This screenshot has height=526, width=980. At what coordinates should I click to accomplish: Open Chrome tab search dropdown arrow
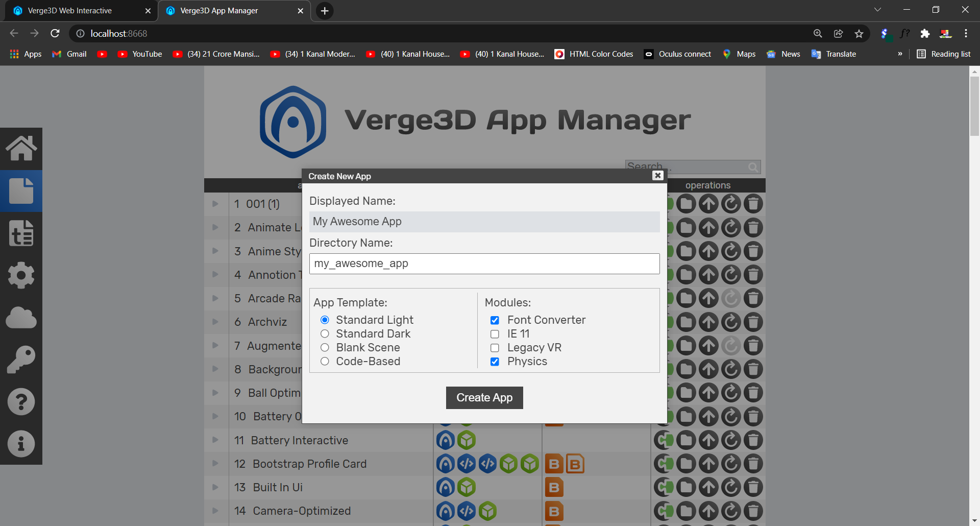pyautogui.click(x=877, y=10)
